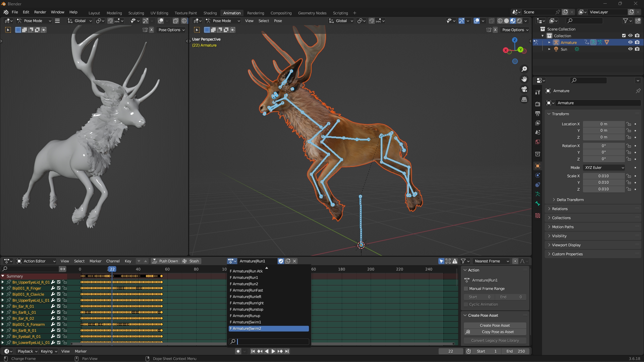
Task: Open the Shading workspace tab
Action: [x=210, y=13]
